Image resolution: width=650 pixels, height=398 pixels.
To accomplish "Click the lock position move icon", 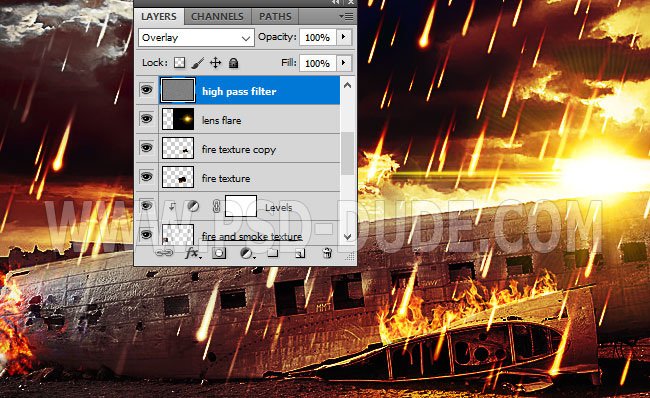I will click(216, 63).
